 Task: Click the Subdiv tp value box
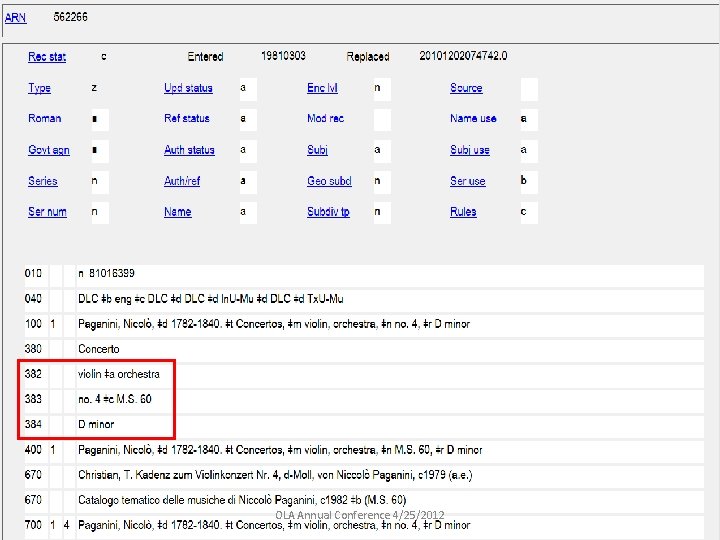click(x=382, y=213)
